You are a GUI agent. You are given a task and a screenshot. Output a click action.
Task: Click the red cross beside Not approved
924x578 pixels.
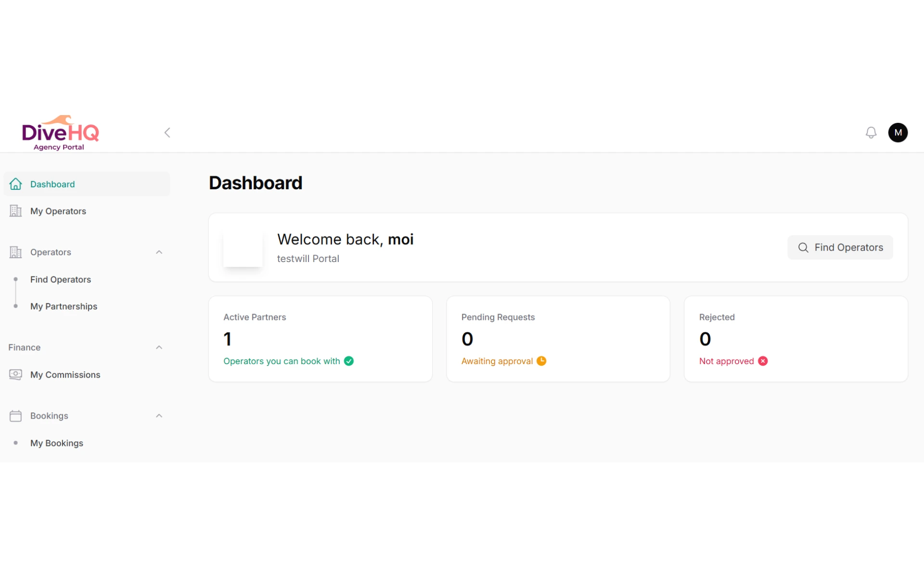click(763, 361)
